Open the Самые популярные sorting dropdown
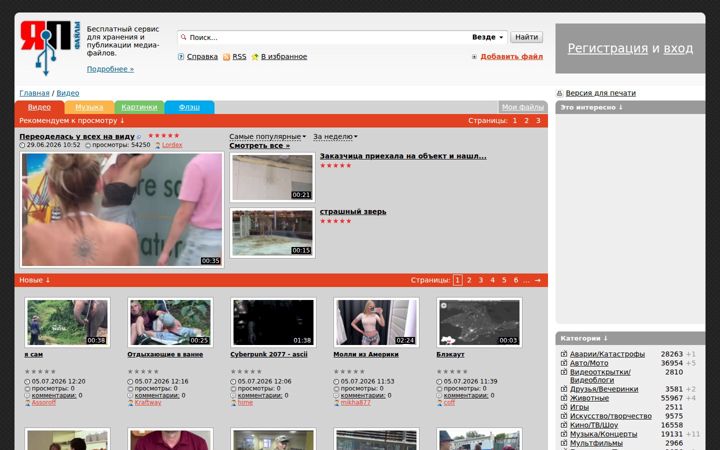The width and height of the screenshot is (720, 450). click(x=268, y=137)
